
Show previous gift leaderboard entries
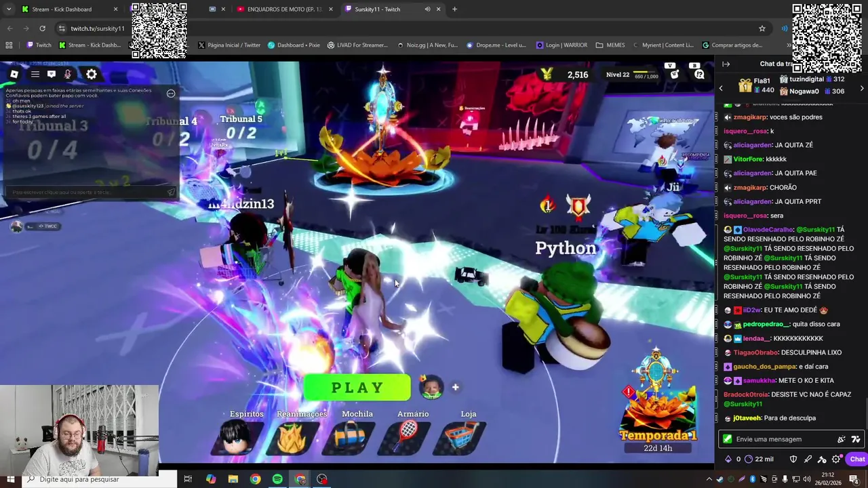[721, 88]
